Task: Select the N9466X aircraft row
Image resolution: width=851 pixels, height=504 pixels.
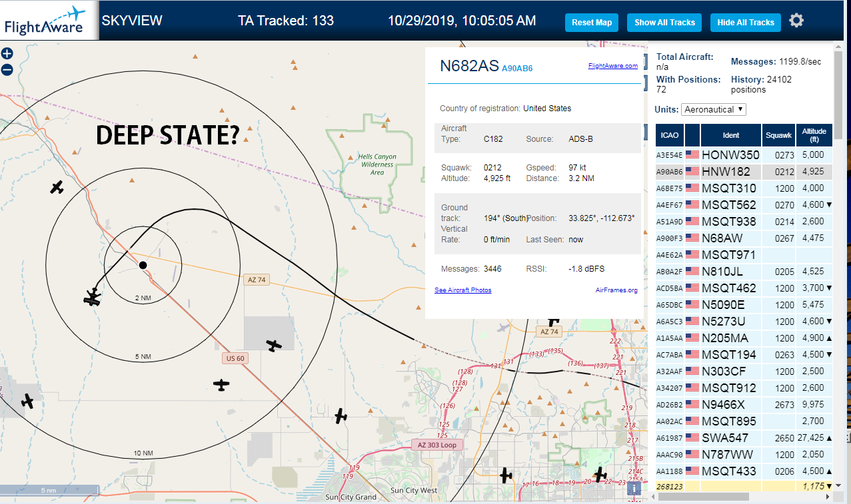Action: 744,405
